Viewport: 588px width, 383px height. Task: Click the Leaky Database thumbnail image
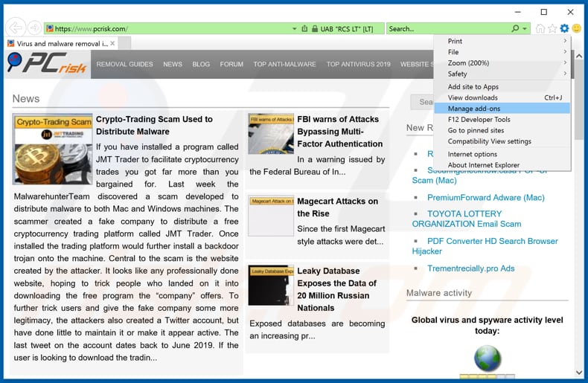pos(271,285)
